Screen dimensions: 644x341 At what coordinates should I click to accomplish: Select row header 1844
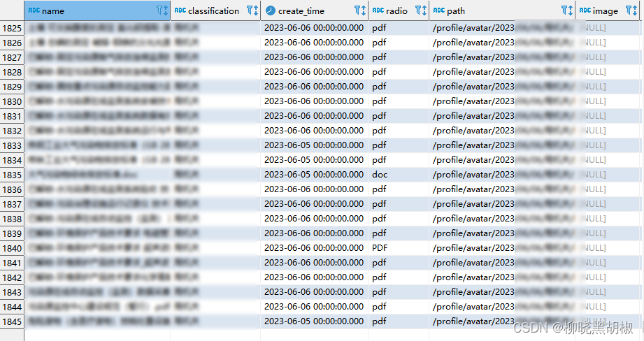[12, 307]
